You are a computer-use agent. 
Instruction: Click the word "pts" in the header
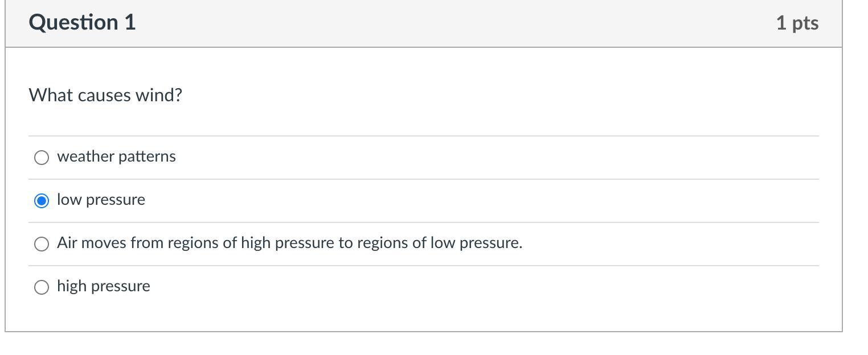(805, 23)
